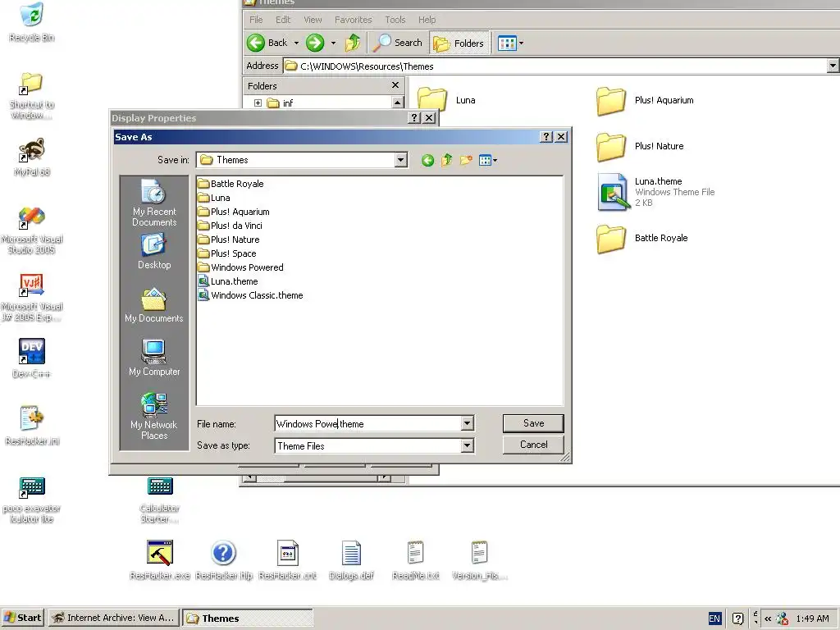
Task: Open View menu in Themes Explorer
Action: [x=313, y=20]
